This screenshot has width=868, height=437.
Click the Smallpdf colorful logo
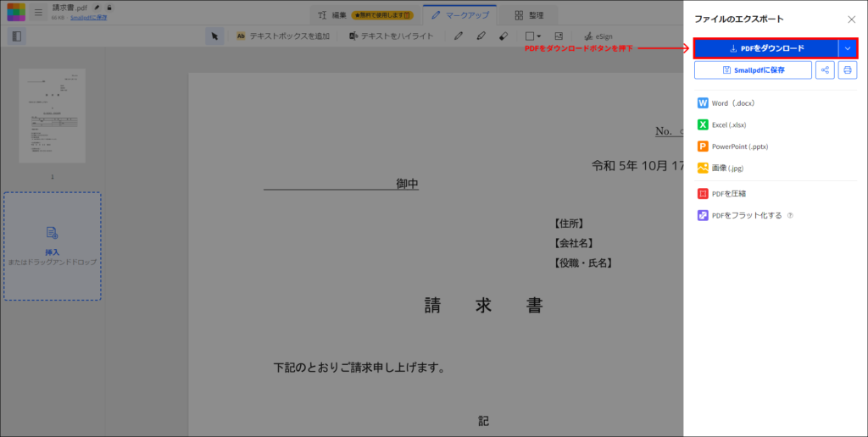(x=16, y=12)
